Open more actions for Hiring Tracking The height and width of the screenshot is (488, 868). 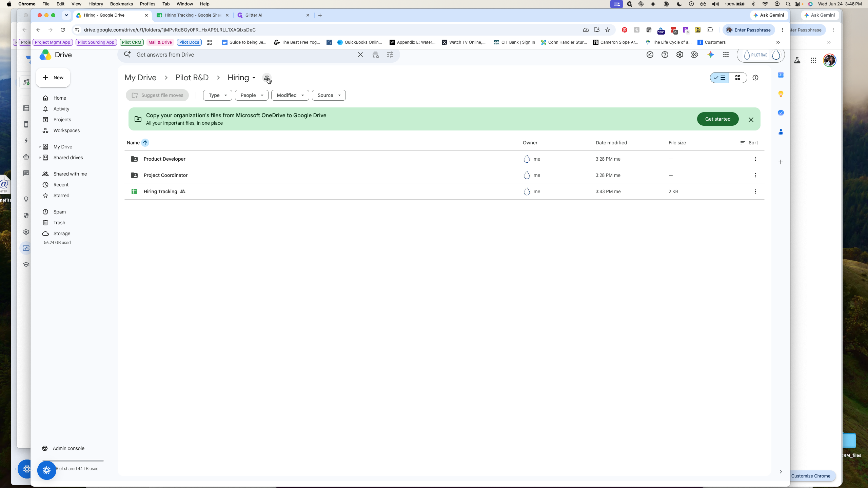point(755,191)
